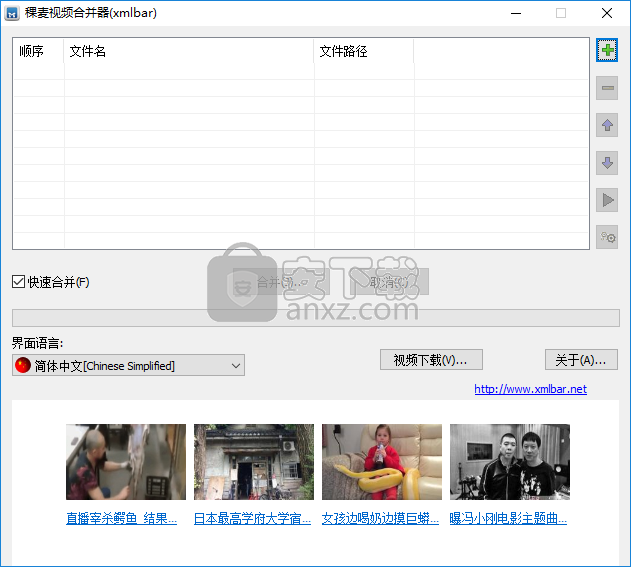The image size is (631, 567).
Task: Toggle the 快速合并(F) checkbox
Action: point(19,282)
